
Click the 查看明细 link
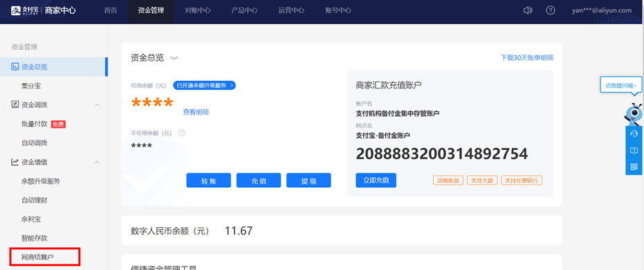(196, 112)
